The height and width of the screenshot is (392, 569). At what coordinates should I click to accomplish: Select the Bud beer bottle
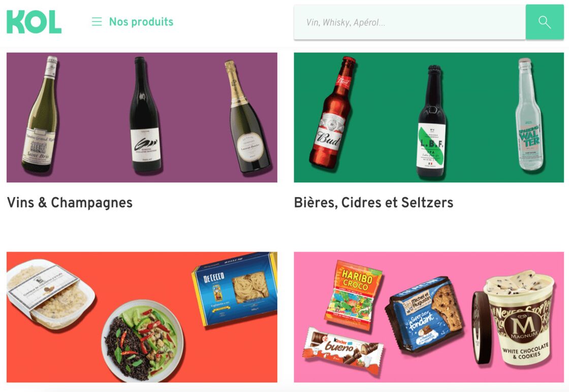(x=332, y=112)
